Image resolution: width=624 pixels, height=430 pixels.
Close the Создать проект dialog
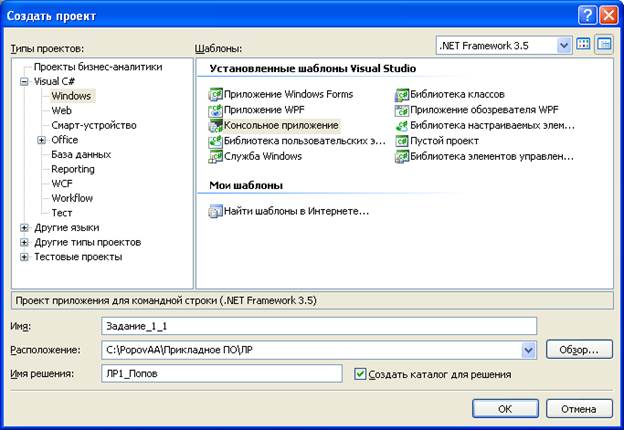point(608,16)
